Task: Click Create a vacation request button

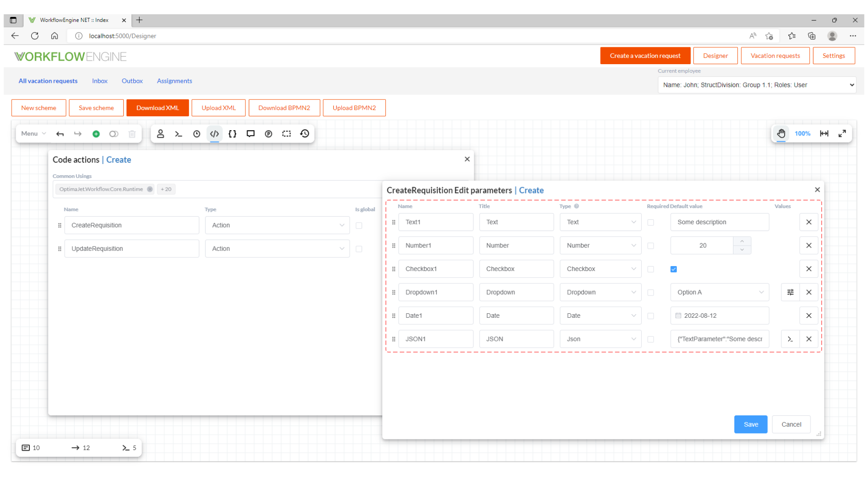Action: (645, 56)
